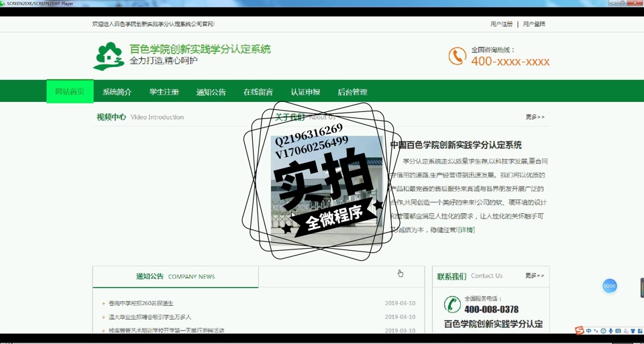Expand 更多>> in the About Us section
Screen dimensions: 644x344
click(535, 117)
